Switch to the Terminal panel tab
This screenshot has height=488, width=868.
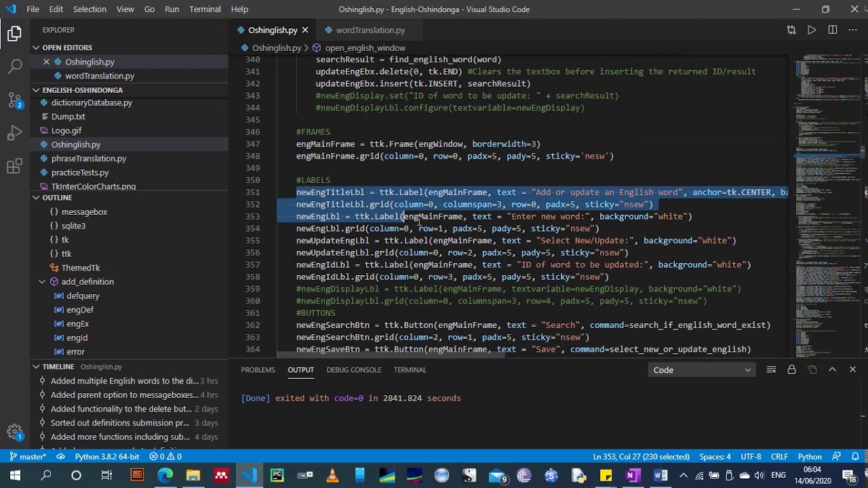pyautogui.click(x=410, y=369)
